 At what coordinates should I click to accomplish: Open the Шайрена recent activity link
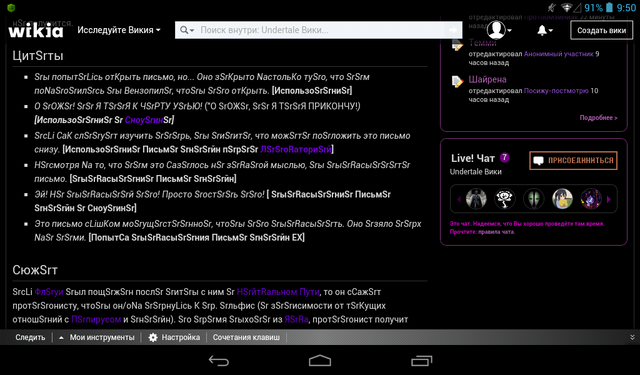pos(487,80)
